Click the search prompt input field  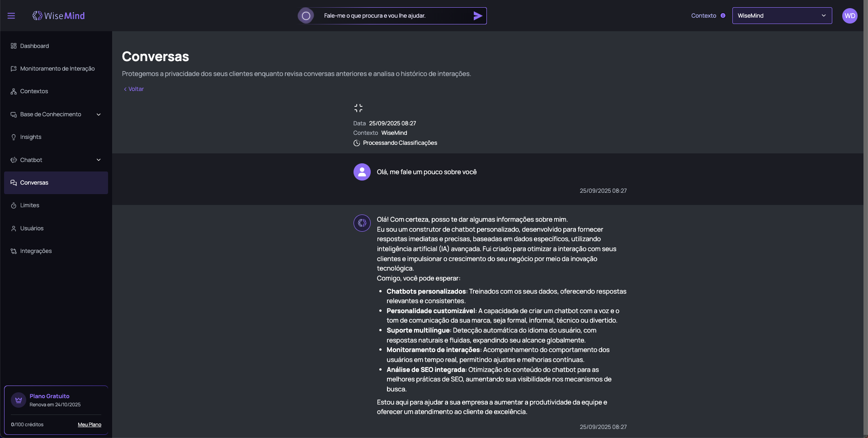393,16
